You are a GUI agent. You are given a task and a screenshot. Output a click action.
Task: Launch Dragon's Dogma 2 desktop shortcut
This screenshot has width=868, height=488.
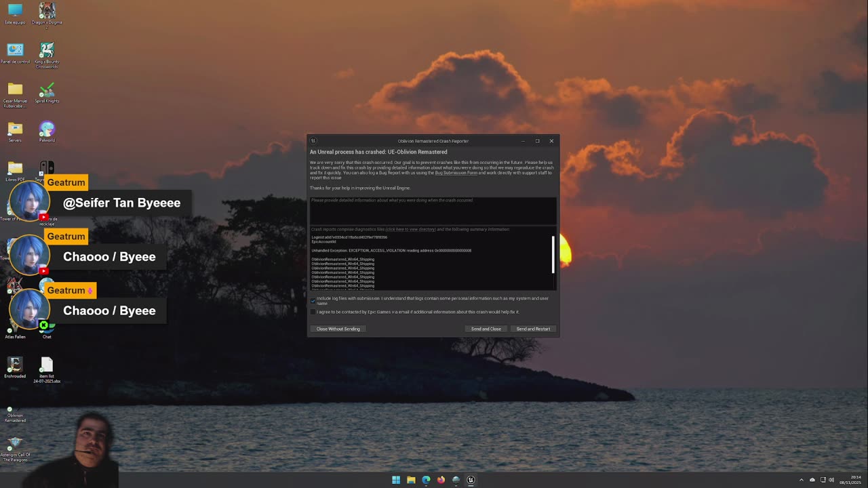pos(47,15)
